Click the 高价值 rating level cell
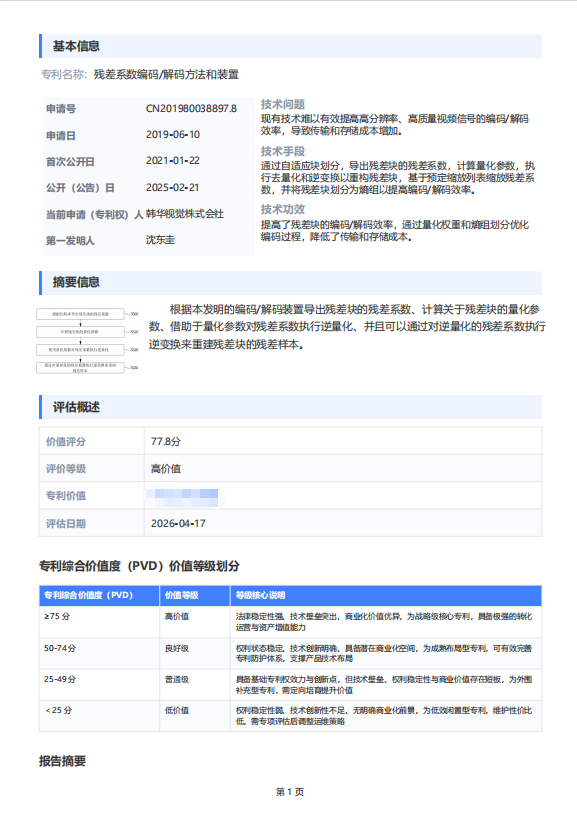Image resolution: width=577 pixels, height=821 pixels. pos(343,469)
